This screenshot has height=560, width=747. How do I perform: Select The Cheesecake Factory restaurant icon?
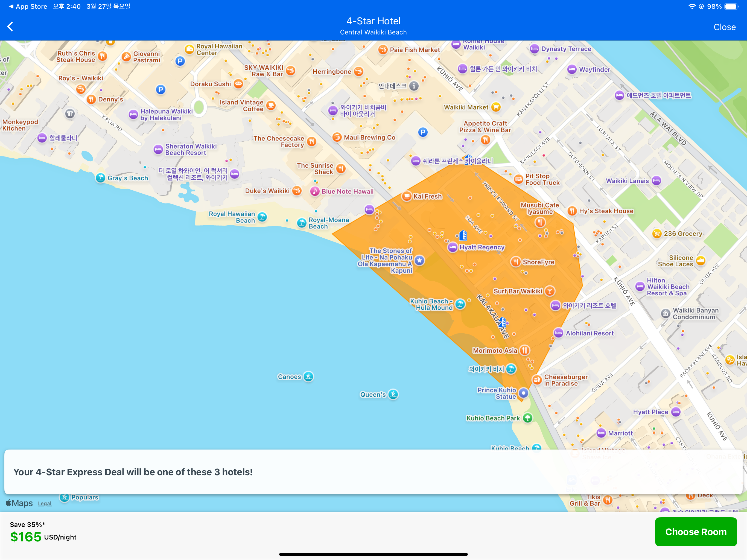[x=312, y=142]
